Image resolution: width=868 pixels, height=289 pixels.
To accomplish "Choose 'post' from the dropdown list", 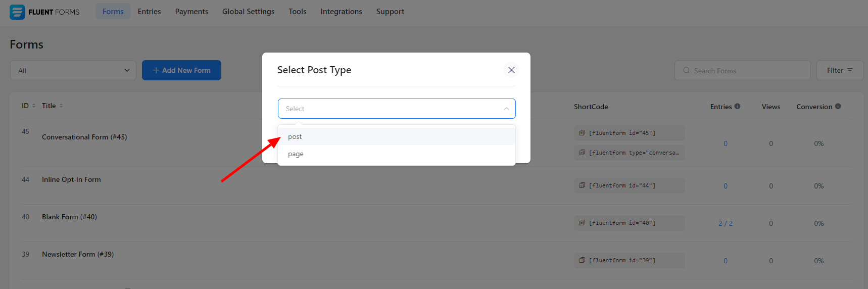I will (x=295, y=137).
